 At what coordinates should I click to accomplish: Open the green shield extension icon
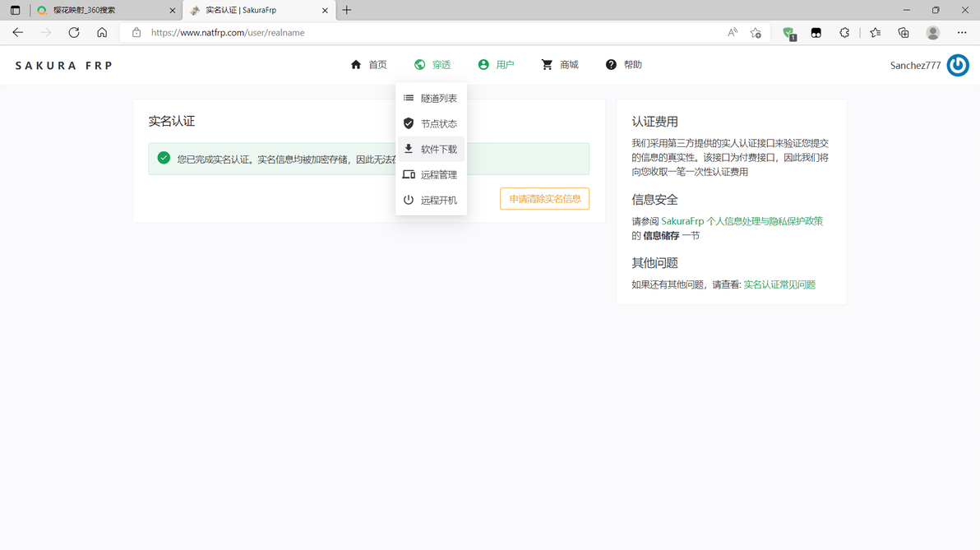click(788, 33)
